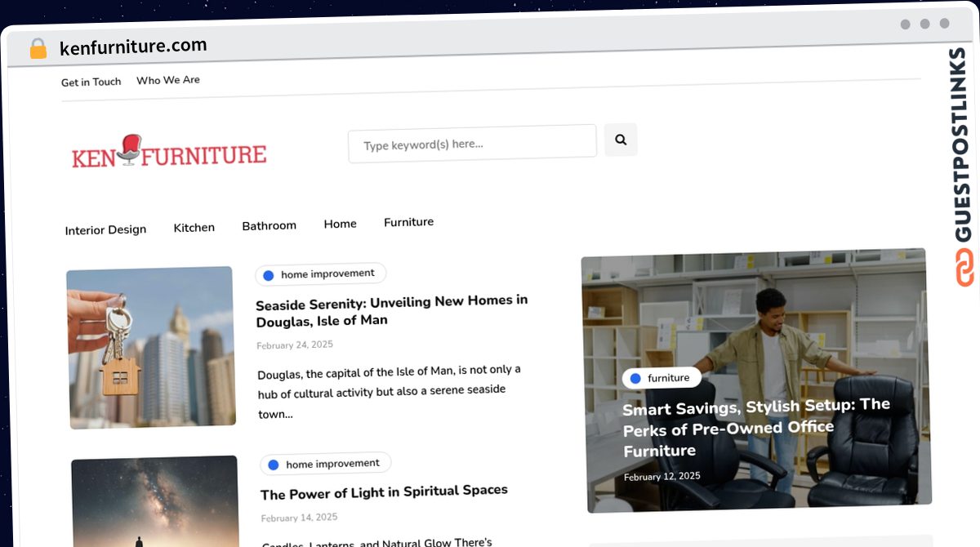Open The Power of Light in Spiritual Spaces
The height and width of the screenshot is (547, 980).
coord(384,492)
